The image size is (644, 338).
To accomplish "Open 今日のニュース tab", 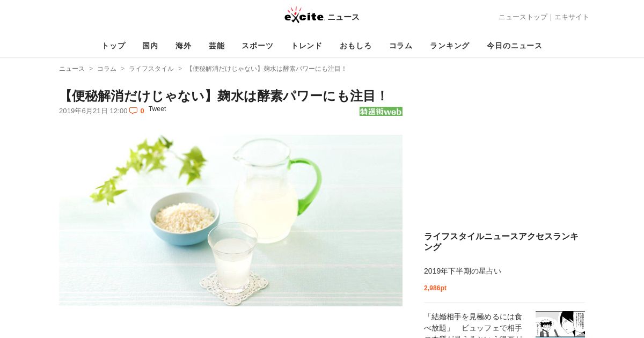I will click(x=515, y=46).
